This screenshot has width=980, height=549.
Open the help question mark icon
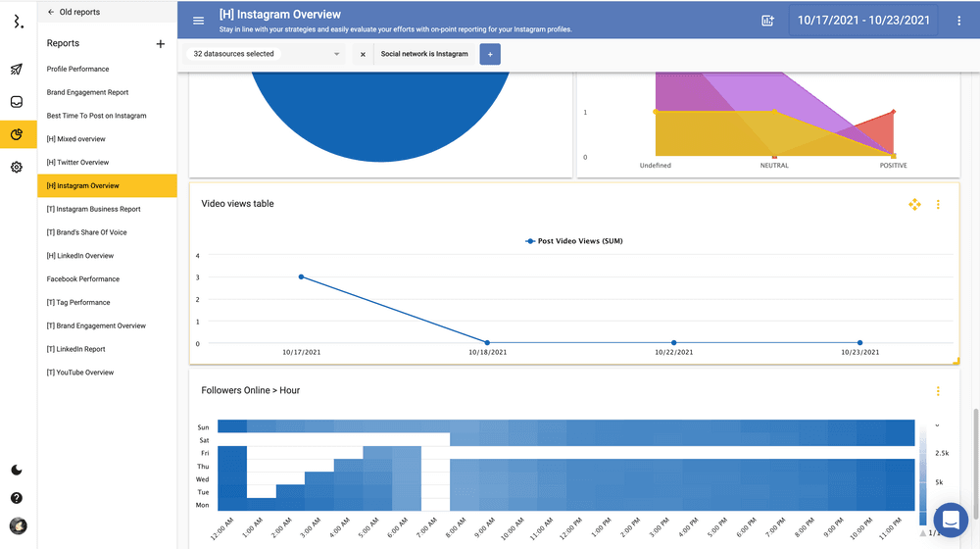[17, 498]
